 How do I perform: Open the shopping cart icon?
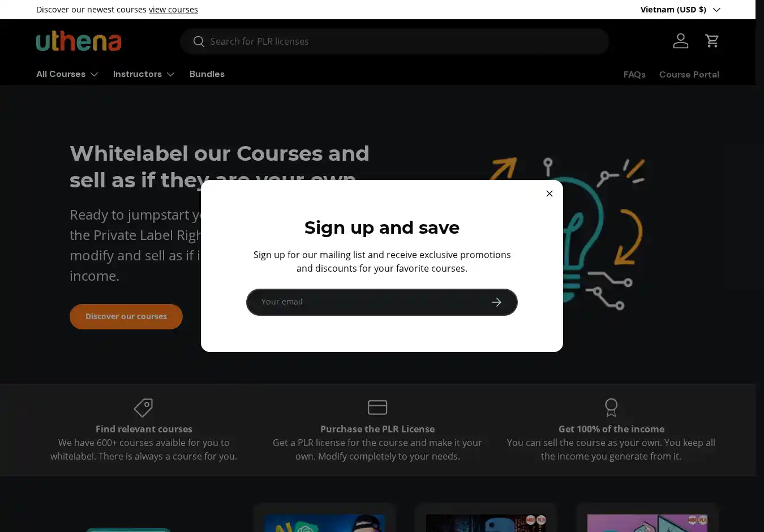tap(712, 41)
